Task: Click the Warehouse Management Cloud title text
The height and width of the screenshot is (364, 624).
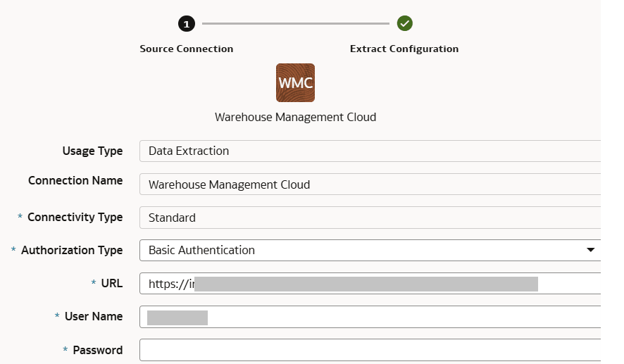Action: tap(295, 117)
